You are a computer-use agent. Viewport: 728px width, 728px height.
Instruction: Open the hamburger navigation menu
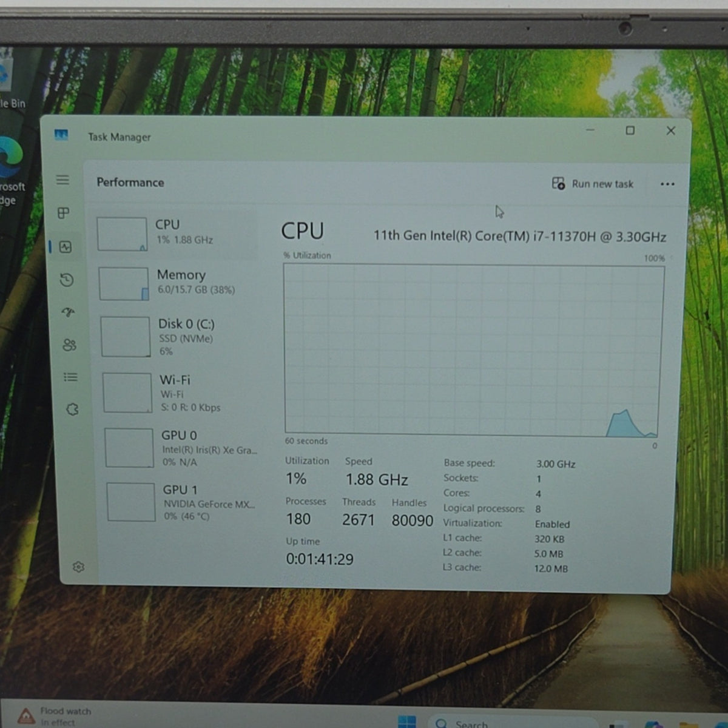pyautogui.click(x=62, y=180)
